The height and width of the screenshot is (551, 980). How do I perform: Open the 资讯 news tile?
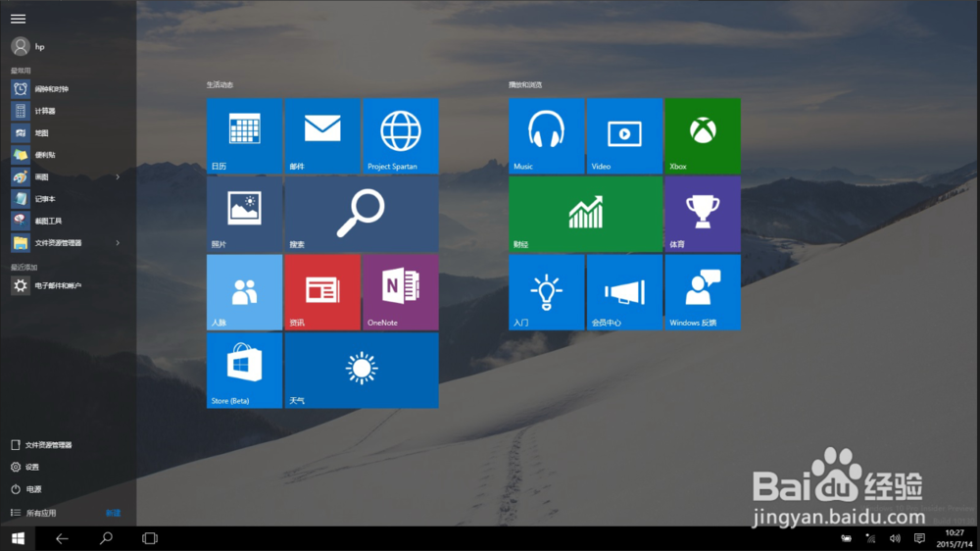[322, 292]
